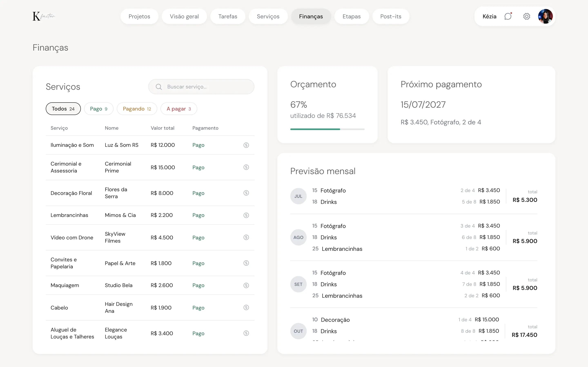Filter services by Pago 9

coord(99,109)
